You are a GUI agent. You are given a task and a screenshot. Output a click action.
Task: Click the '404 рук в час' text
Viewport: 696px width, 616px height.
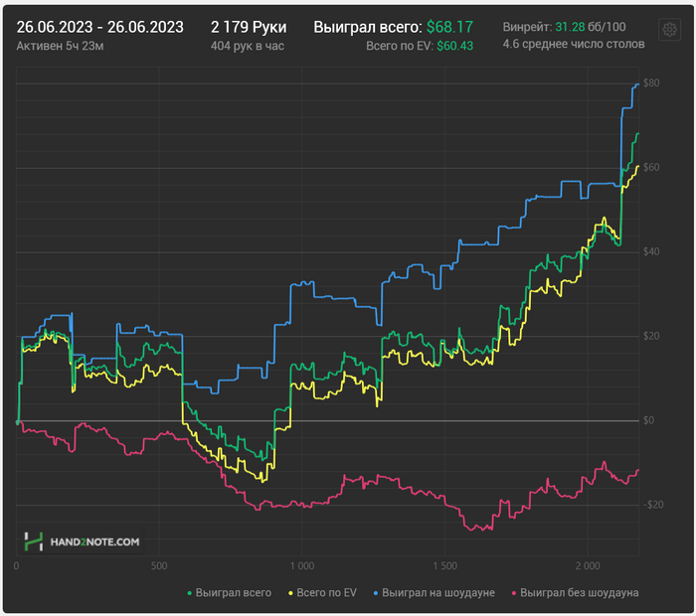coord(248,46)
